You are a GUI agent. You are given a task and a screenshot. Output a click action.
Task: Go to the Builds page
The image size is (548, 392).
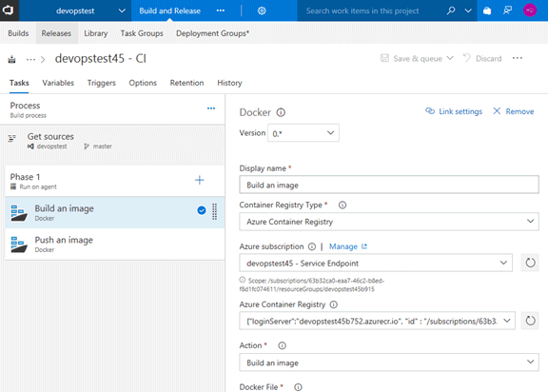pos(18,33)
